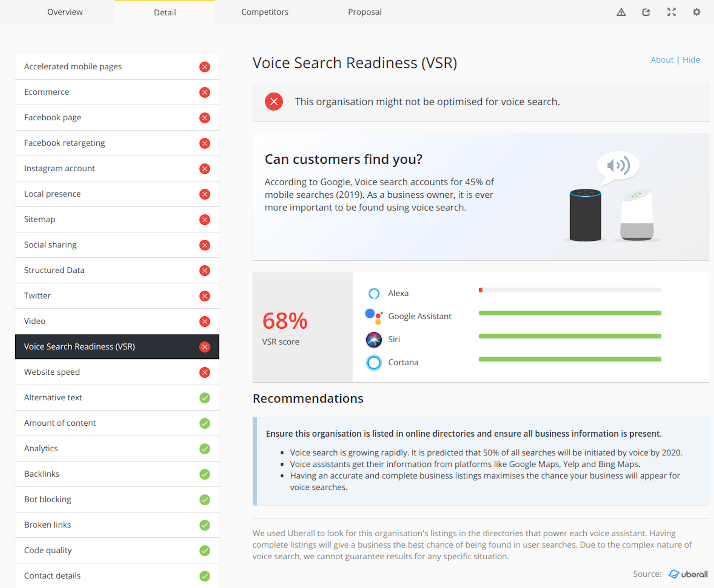This screenshot has height=588, width=714.
Task: Click the smart speakers illustration
Action: pos(612,196)
